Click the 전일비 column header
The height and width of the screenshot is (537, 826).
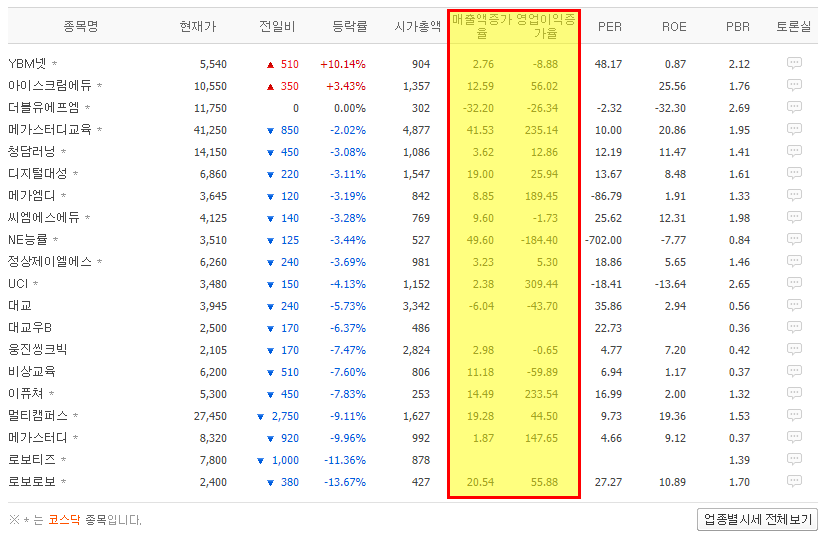click(x=277, y=26)
